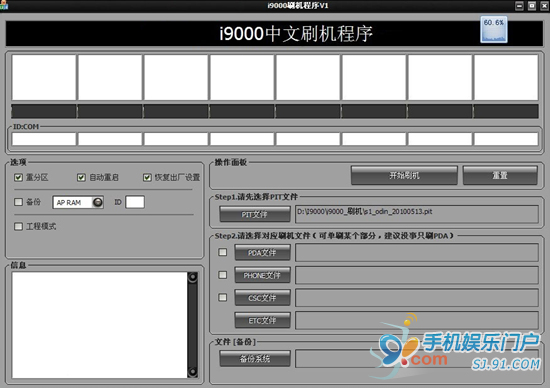Click the first device status slot
Screen dimensions: 550x388
click(x=44, y=77)
